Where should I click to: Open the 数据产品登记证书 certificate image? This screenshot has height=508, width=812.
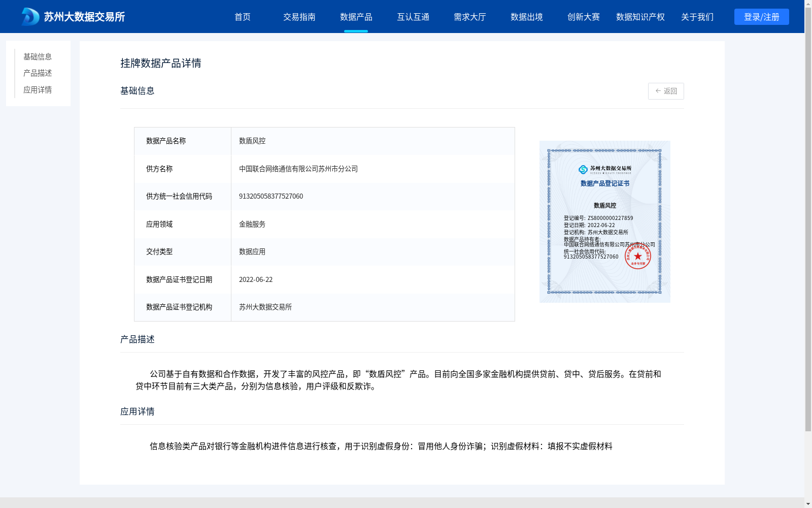(605, 221)
